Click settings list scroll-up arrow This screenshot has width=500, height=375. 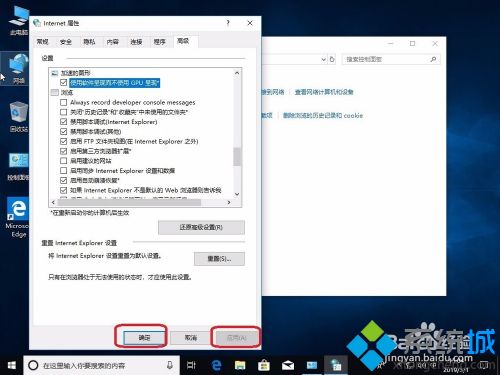point(237,73)
